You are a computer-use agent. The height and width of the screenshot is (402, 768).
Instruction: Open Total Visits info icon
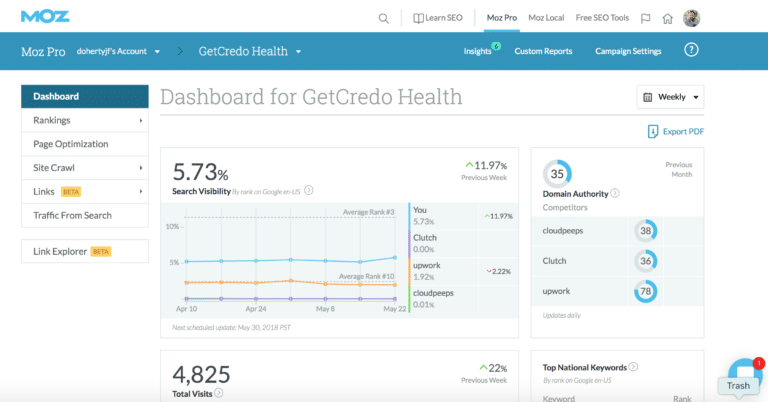[219, 393]
